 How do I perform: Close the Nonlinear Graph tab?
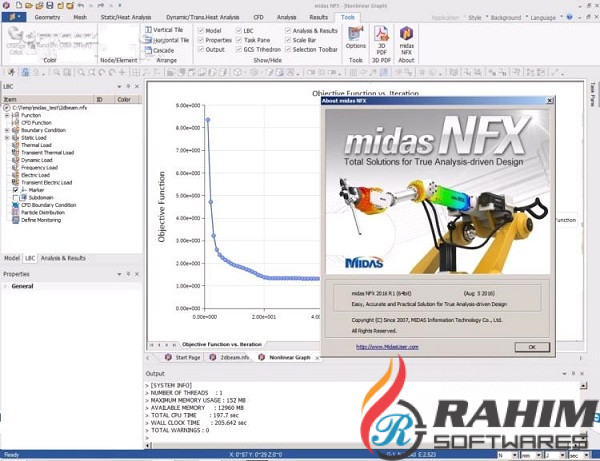[317, 358]
